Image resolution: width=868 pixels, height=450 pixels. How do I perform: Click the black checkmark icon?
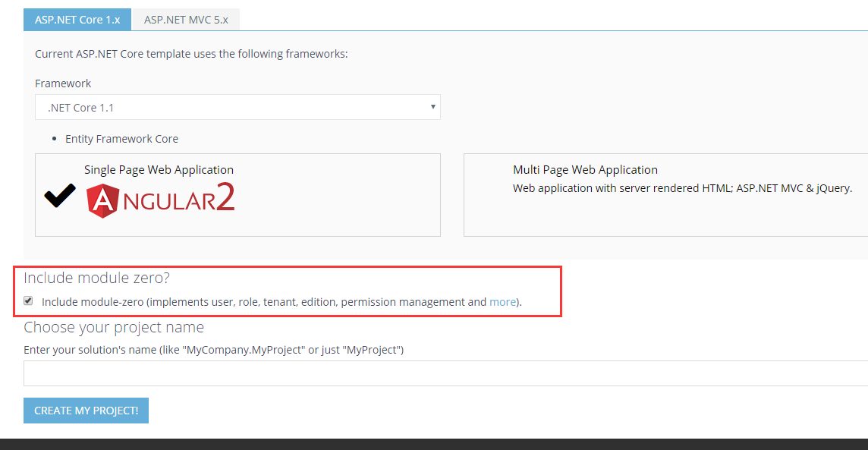pos(60,195)
